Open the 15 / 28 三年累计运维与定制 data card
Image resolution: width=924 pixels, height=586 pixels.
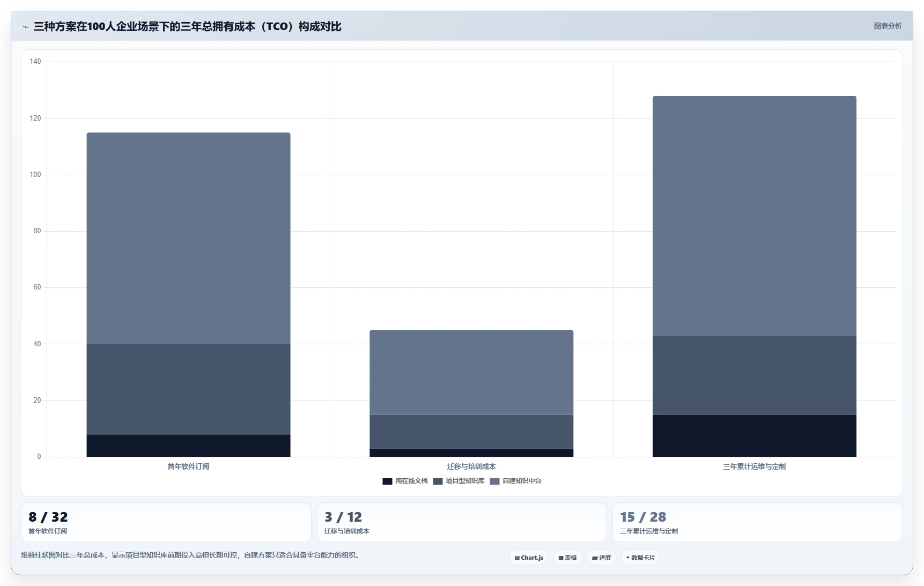pos(758,522)
